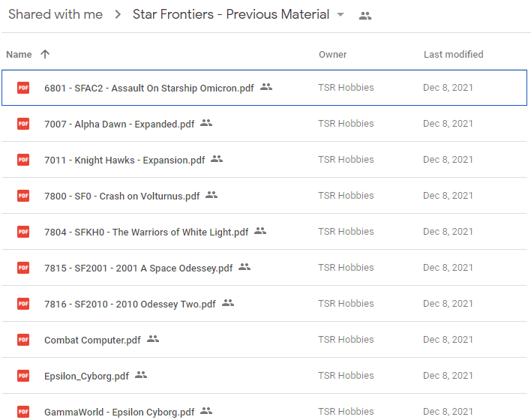The height and width of the screenshot is (420, 531).
Task: Click breadcrumb chevron after Shared with me
Action: pyautogui.click(x=118, y=14)
